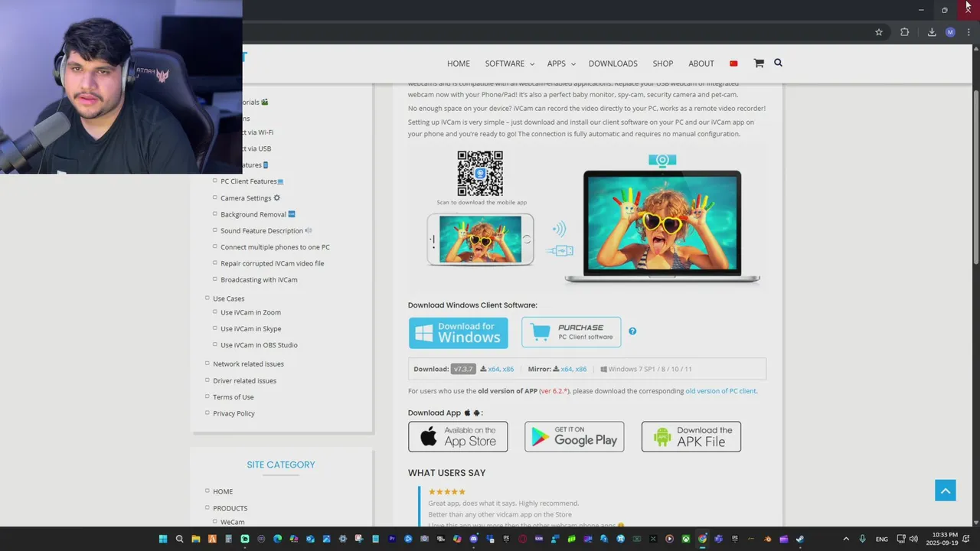Open the Chrome profile avatar
Viewport: 980px width, 551px height.
950,32
